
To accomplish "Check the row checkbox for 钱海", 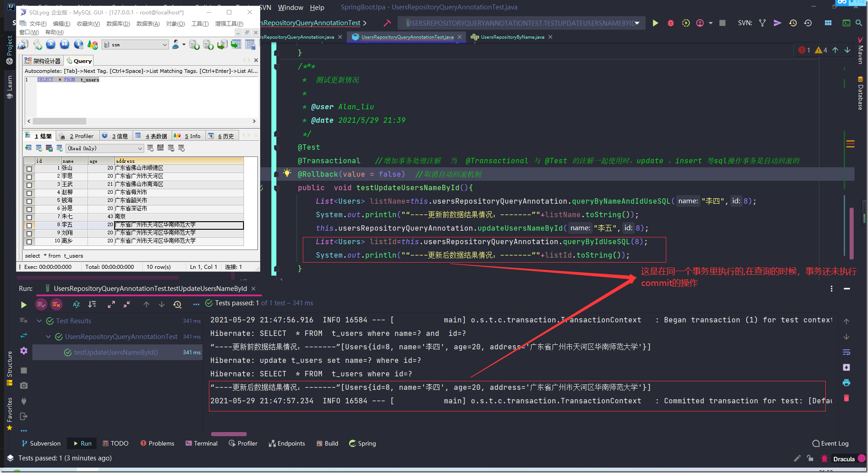I will [x=29, y=201].
